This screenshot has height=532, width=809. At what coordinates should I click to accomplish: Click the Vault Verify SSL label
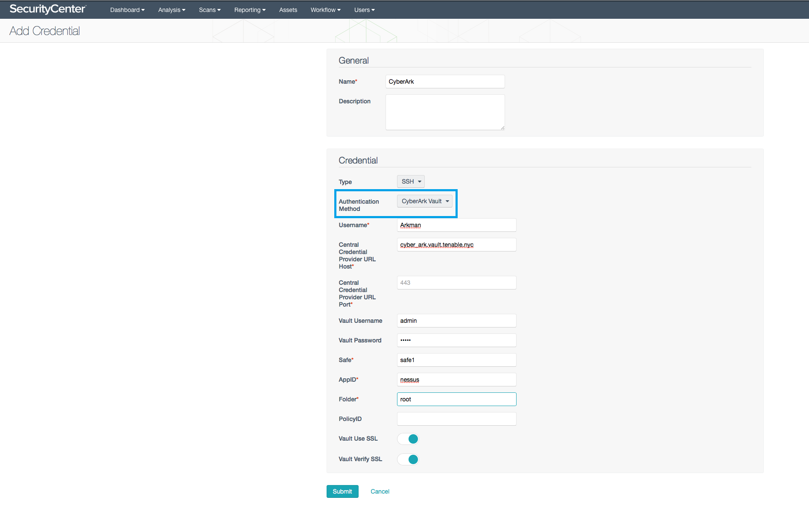360,459
